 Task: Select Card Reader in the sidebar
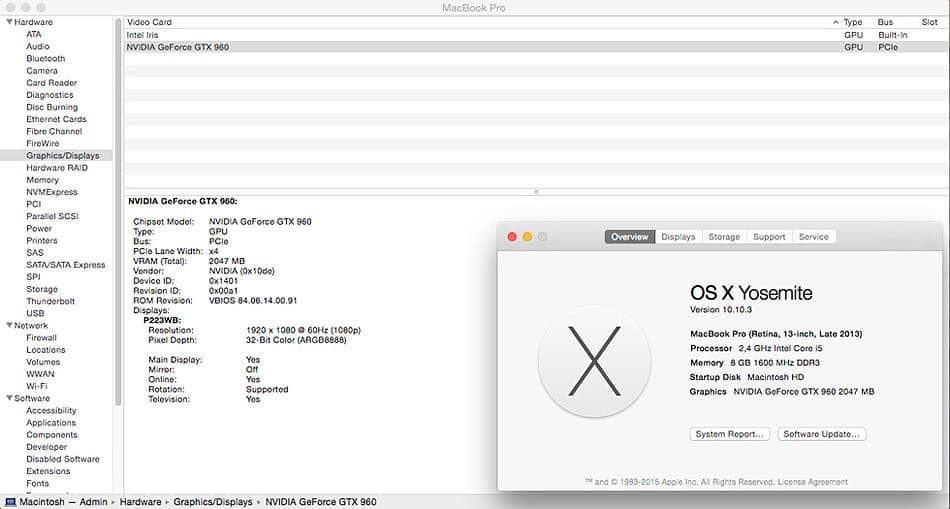pos(51,82)
